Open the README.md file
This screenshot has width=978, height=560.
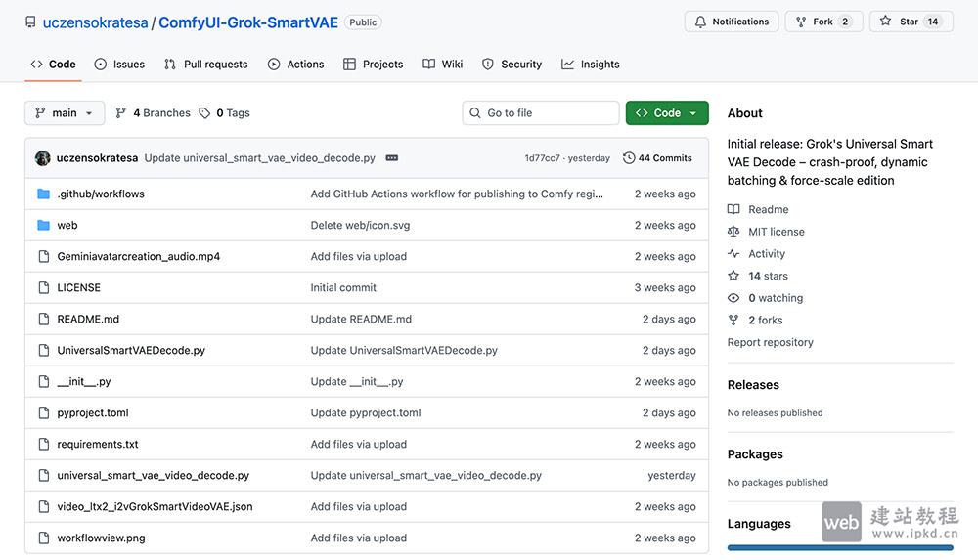(x=88, y=319)
